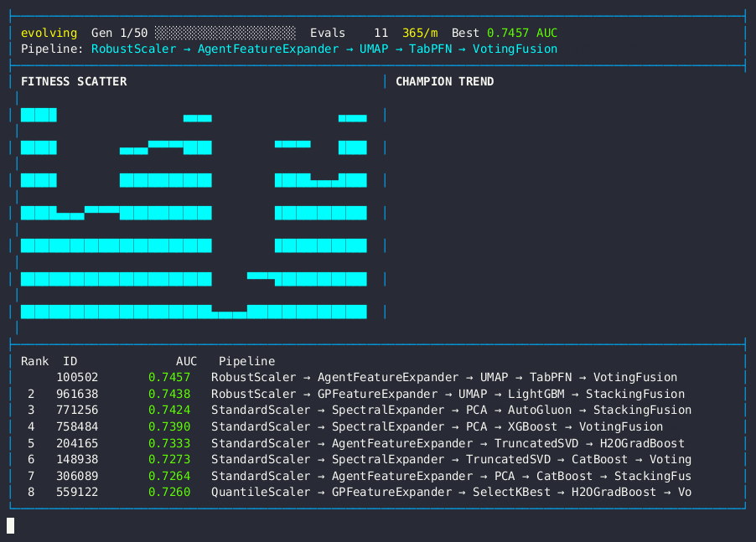Click 'TabPFN' in the header pipeline
Viewport: 756px width, 542px height.
click(x=431, y=49)
